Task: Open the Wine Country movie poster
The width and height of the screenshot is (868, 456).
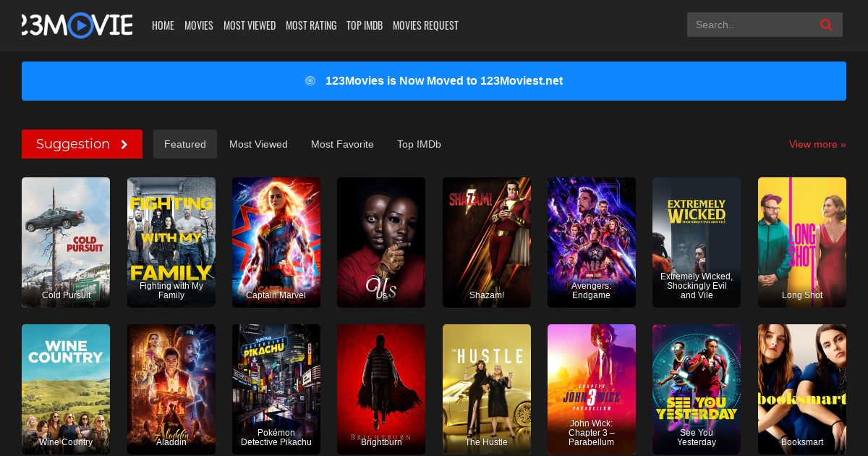Action: pyautogui.click(x=66, y=389)
